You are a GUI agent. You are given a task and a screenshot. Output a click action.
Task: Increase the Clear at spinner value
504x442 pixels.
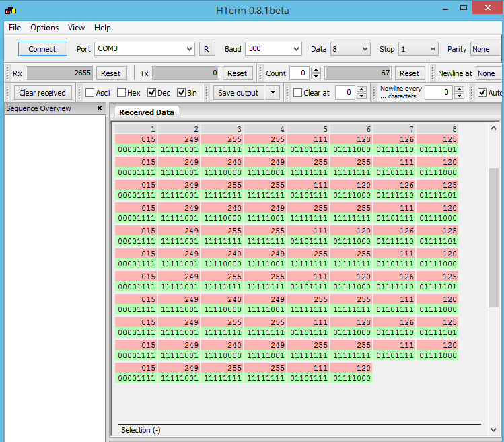pos(362,89)
